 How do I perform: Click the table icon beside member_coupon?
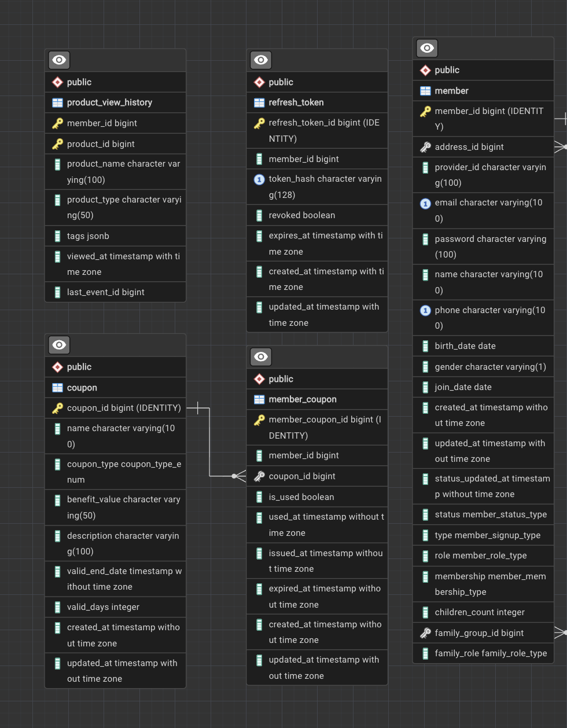(259, 400)
